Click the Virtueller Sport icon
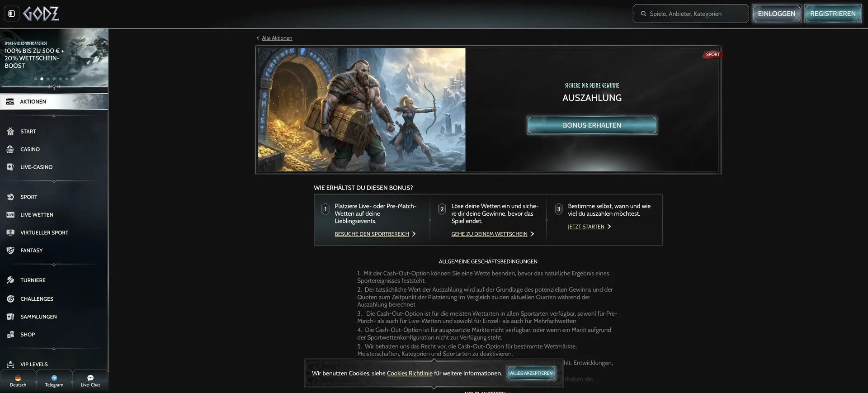Viewport: 868px width, 393px height. point(10,232)
